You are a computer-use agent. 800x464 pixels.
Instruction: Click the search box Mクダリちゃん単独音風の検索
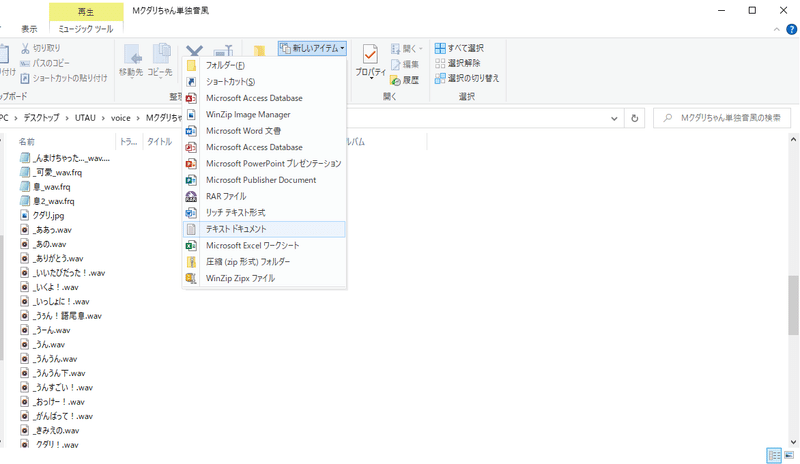721,118
